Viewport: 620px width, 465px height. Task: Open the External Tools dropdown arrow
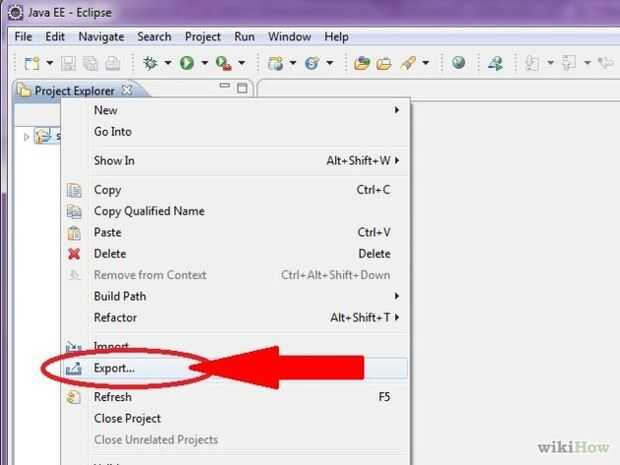242,62
